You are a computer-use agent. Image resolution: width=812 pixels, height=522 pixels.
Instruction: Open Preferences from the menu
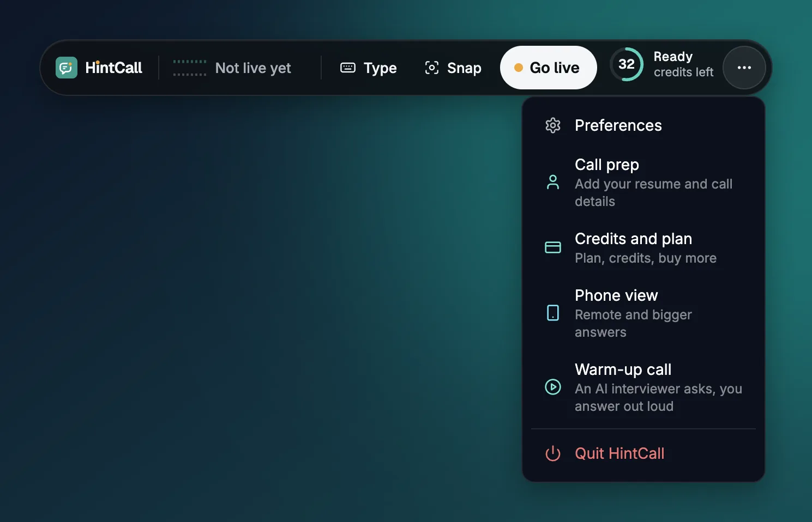[643, 125]
